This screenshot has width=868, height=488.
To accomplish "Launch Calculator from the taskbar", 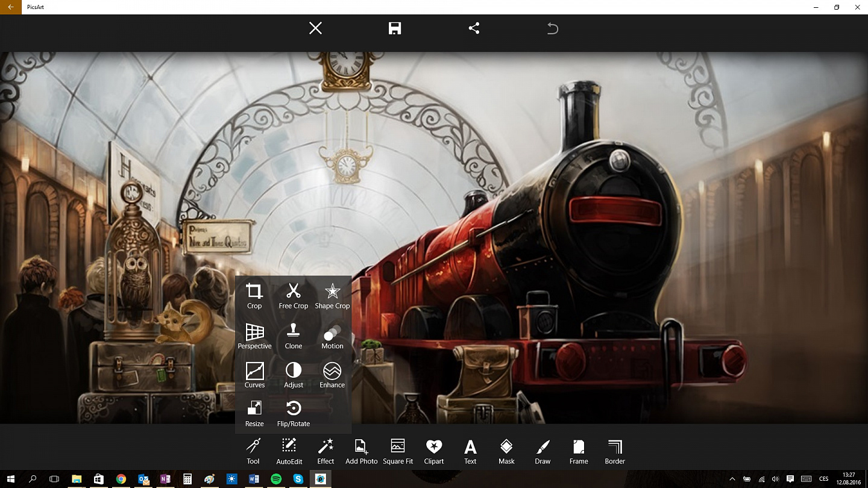I will (x=187, y=480).
